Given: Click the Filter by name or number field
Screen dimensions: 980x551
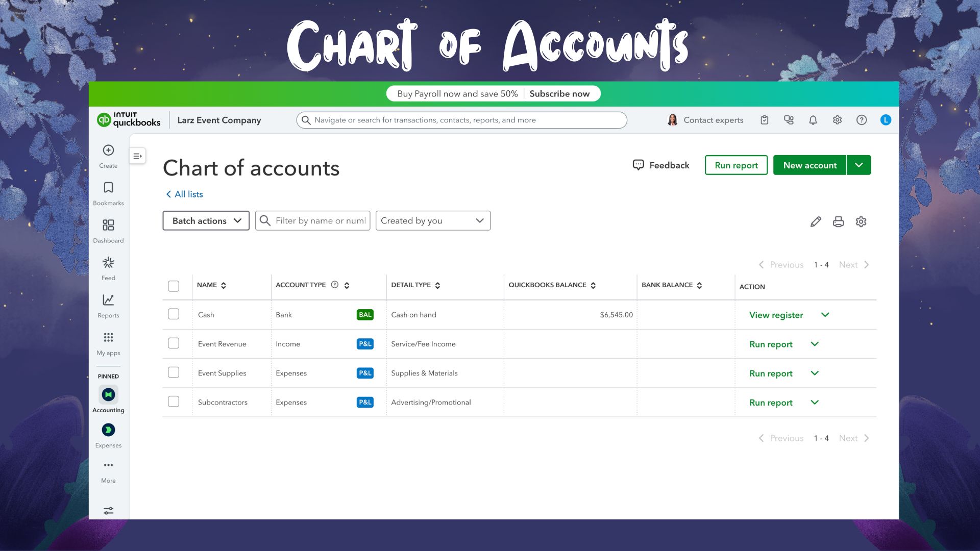Looking at the screenshot, I should (320, 221).
